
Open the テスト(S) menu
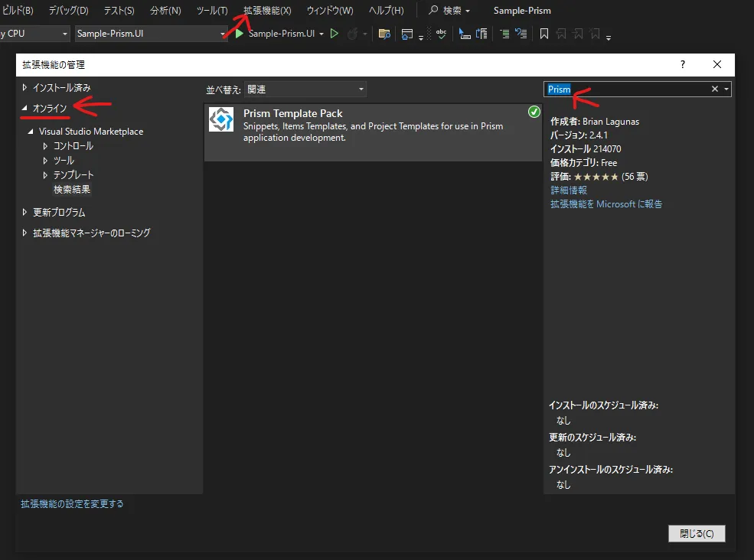pyautogui.click(x=119, y=10)
